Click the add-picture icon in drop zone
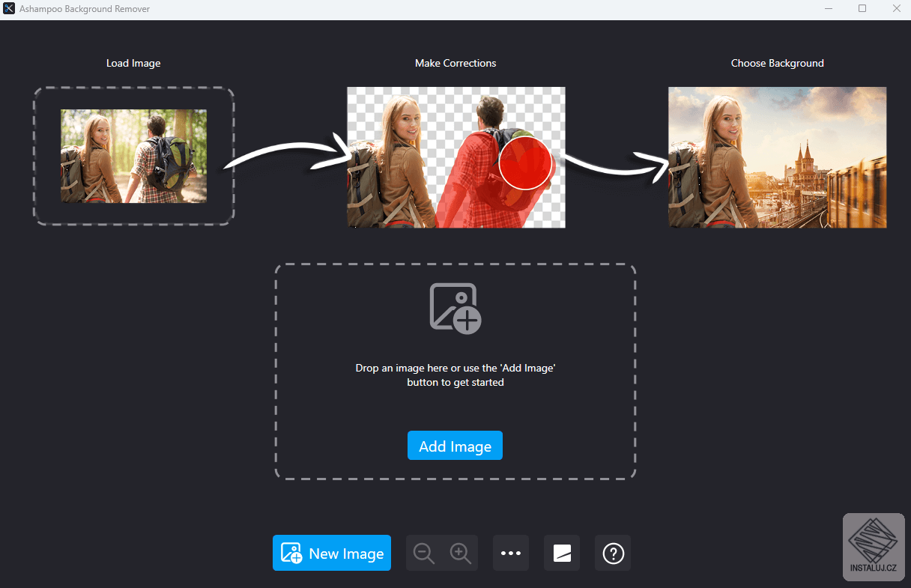Viewport: 911px width, 588px height. coord(455,308)
